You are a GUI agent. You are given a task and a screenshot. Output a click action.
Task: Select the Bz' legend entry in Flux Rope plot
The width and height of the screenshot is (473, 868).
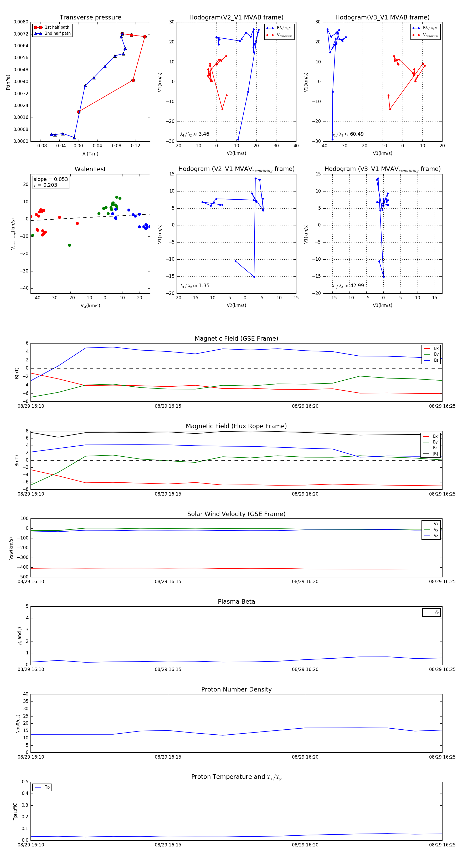431,448
